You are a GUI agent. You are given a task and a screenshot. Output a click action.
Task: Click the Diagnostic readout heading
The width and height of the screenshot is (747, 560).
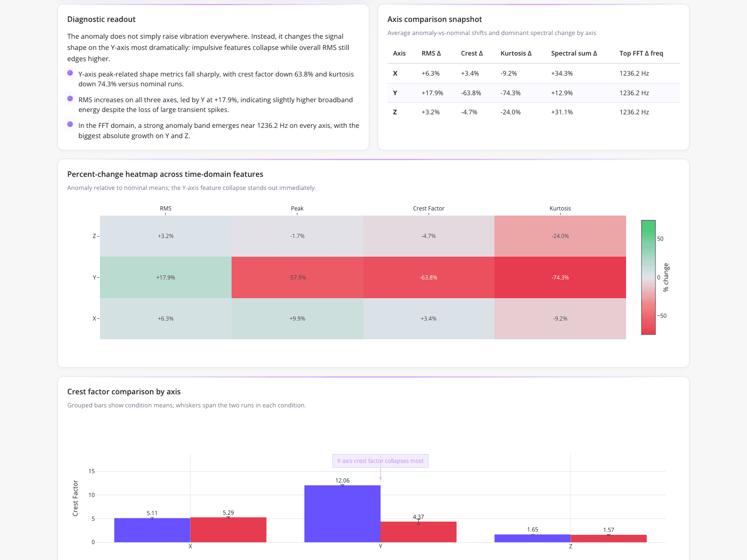(x=101, y=19)
